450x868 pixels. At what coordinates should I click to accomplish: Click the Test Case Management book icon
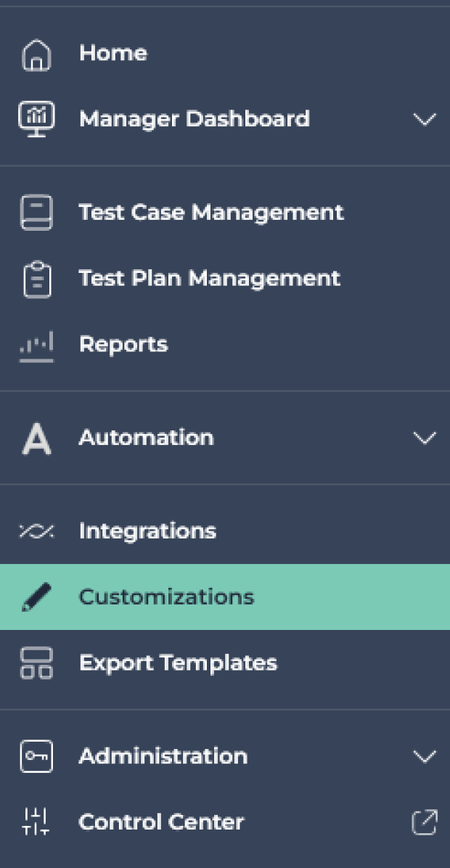pos(36,213)
